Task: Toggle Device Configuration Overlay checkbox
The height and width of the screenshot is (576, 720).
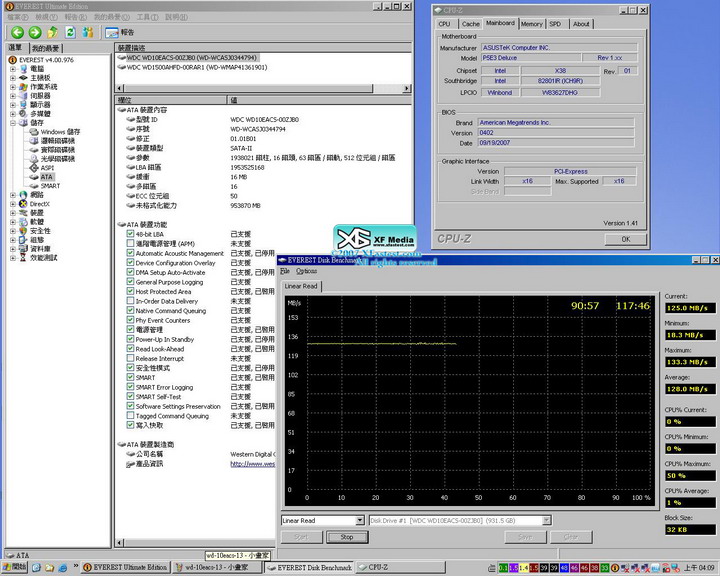Action: click(130, 263)
